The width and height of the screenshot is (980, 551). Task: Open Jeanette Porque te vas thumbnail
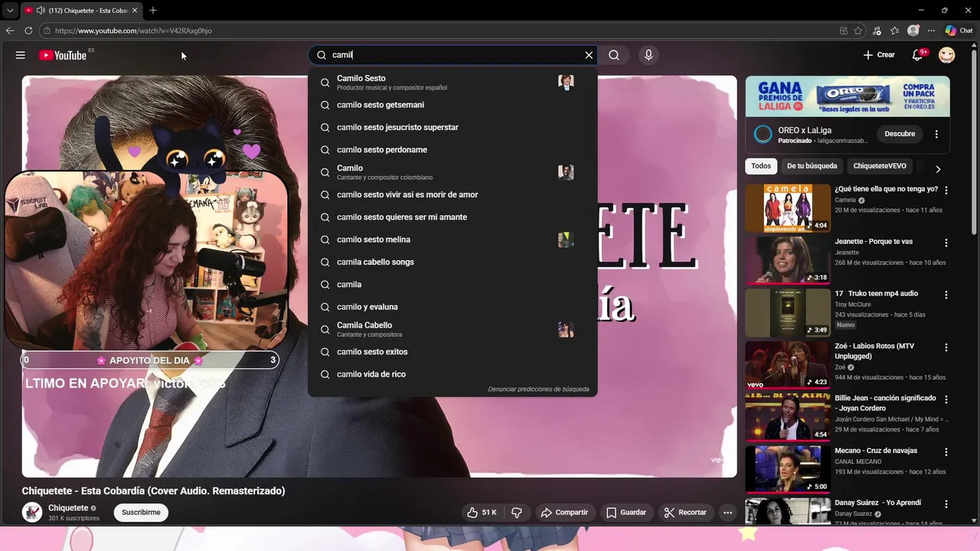788,260
